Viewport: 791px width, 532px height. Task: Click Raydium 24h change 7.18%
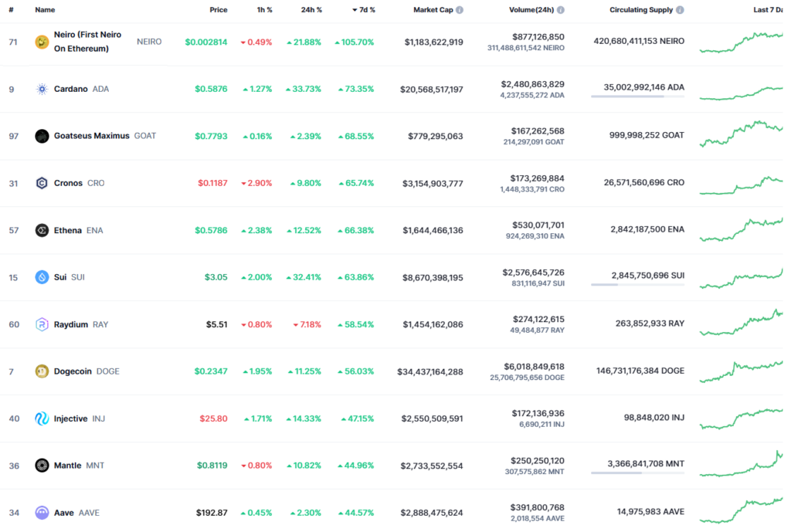(307, 325)
